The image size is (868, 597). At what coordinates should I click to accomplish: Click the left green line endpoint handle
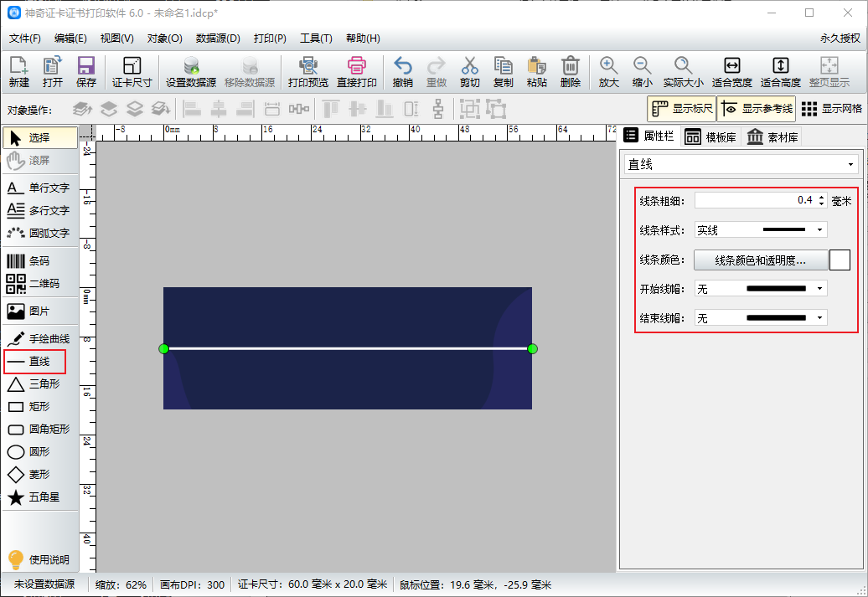164,348
